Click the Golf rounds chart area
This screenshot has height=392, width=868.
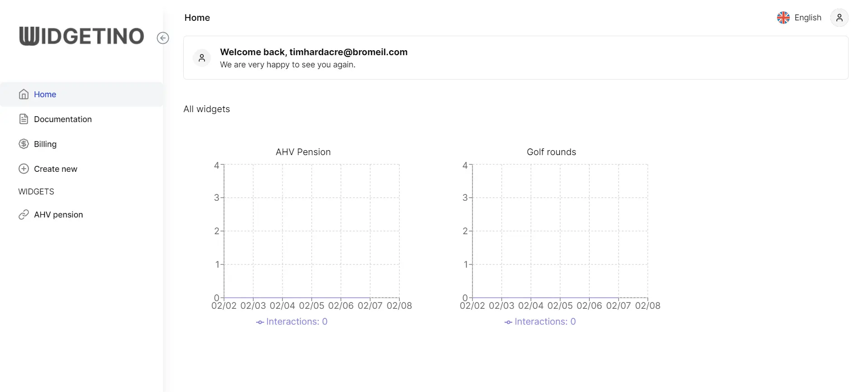point(560,231)
